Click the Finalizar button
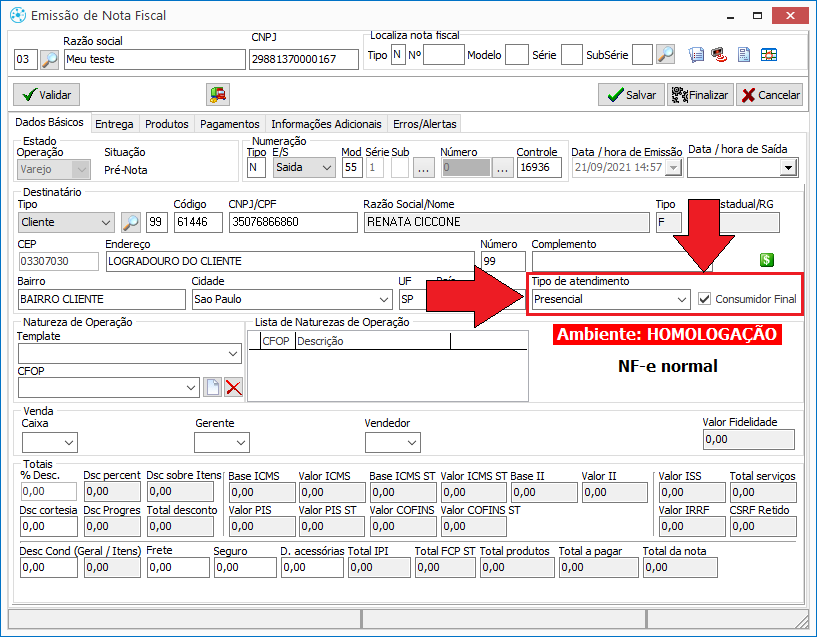The width and height of the screenshot is (817, 637). [700, 95]
